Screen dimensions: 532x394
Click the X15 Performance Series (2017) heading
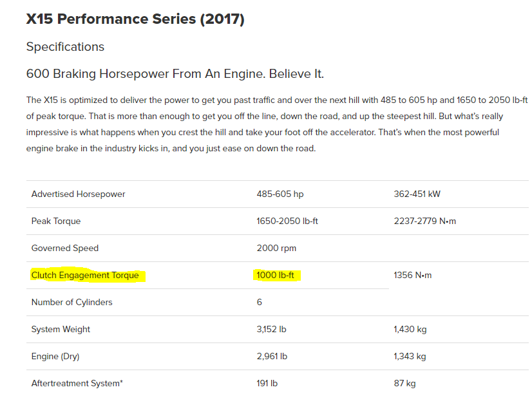point(135,19)
